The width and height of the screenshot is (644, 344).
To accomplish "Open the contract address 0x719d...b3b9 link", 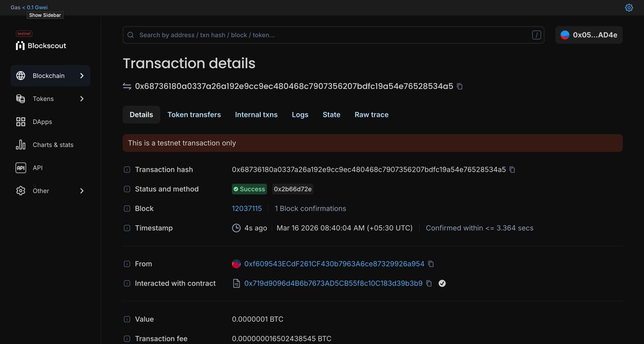I will 333,283.
